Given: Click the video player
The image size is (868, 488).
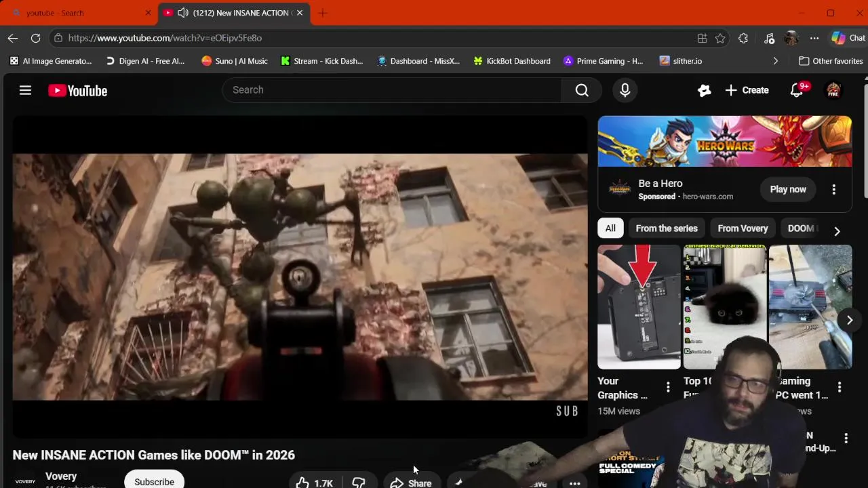Looking at the screenshot, I should (300, 277).
